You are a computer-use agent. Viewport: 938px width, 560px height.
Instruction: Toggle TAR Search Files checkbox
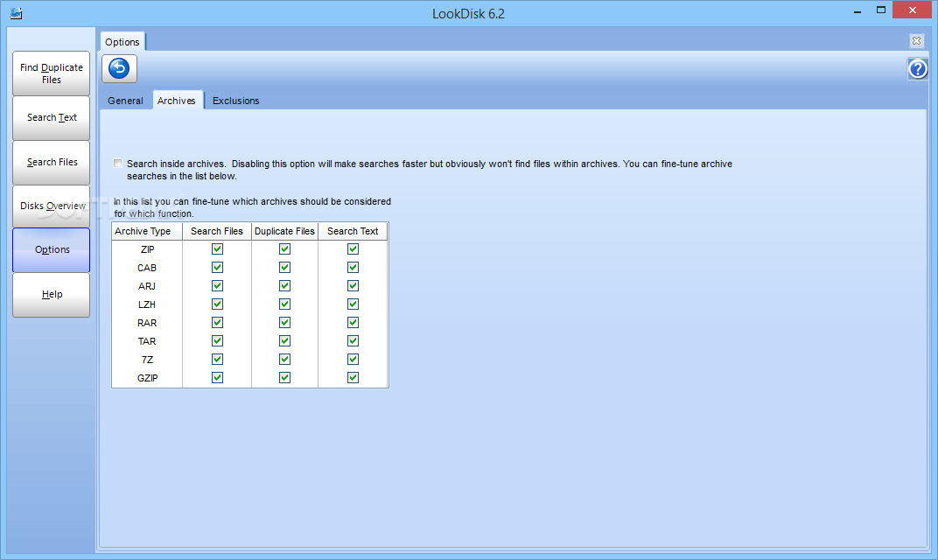click(217, 341)
